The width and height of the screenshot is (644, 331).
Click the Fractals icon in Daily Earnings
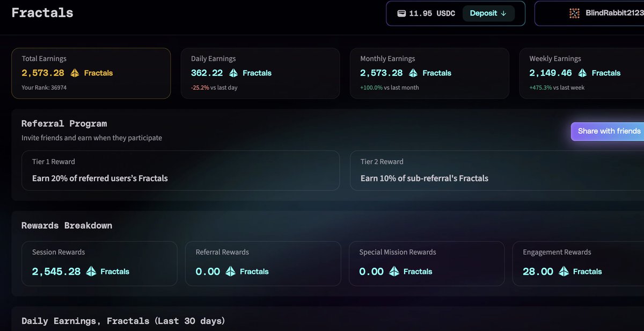pyautogui.click(x=233, y=73)
